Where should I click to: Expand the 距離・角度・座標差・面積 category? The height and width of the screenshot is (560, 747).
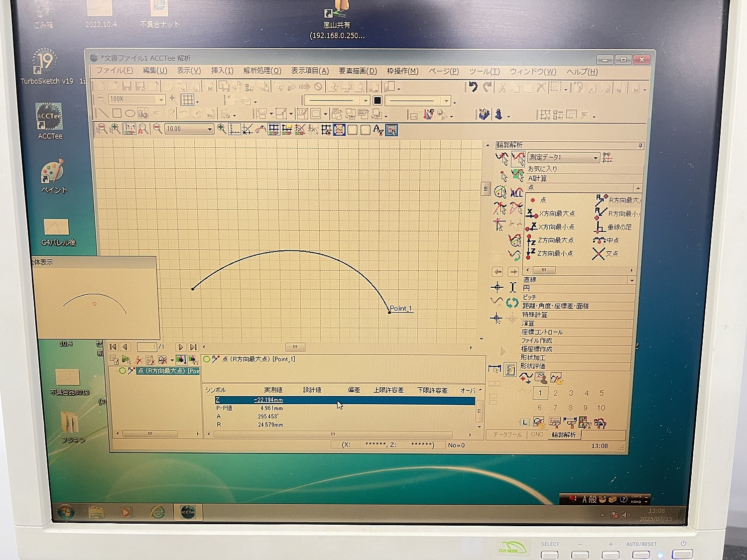[x=578, y=306]
